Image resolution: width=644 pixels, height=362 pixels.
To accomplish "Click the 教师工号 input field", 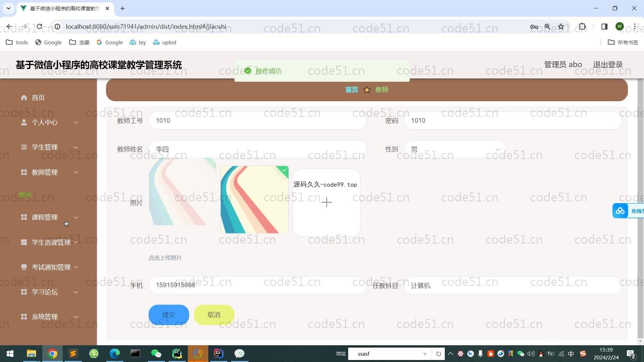I will pos(258,121).
